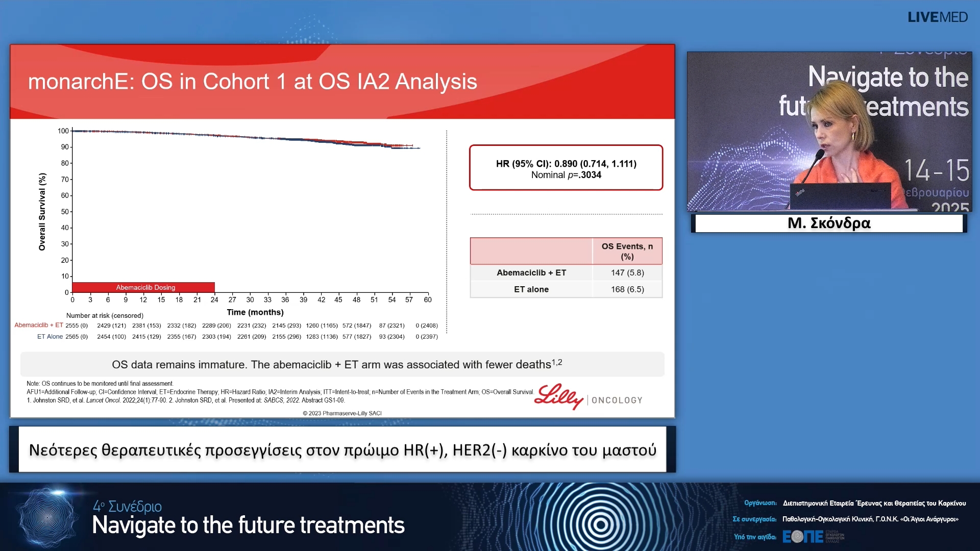Click the Time (months) axis label
980x551 pixels.
[x=255, y=312]
